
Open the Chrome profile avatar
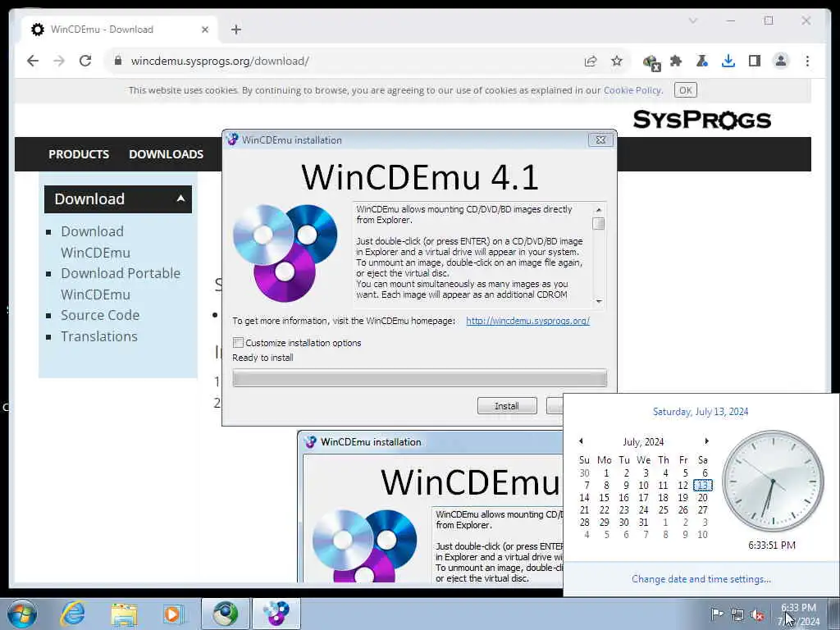click(x=781, y=61)
